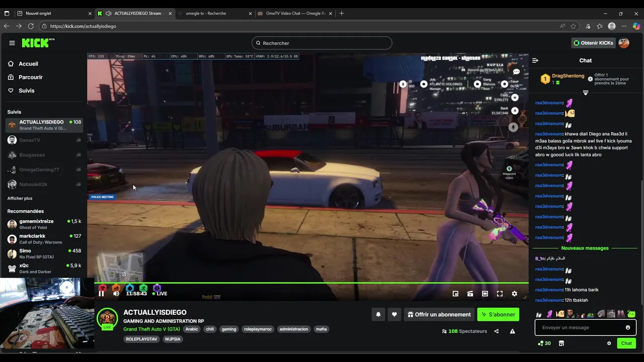This screenshot has width=644, height=362.
Task: Open browser settings and more menu
Action: tap(624, 26)
